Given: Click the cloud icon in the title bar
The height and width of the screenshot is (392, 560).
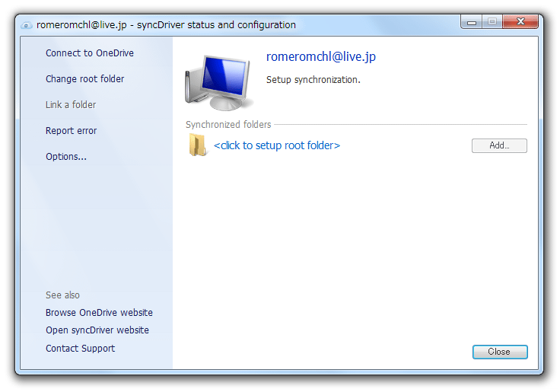Looking at the screenshot, I should [27, 25].
